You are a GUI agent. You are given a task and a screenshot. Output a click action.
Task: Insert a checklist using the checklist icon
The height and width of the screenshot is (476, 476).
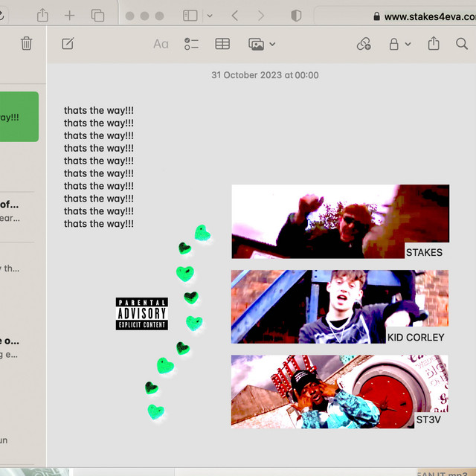pyautogui.click(x=191, y=44)
